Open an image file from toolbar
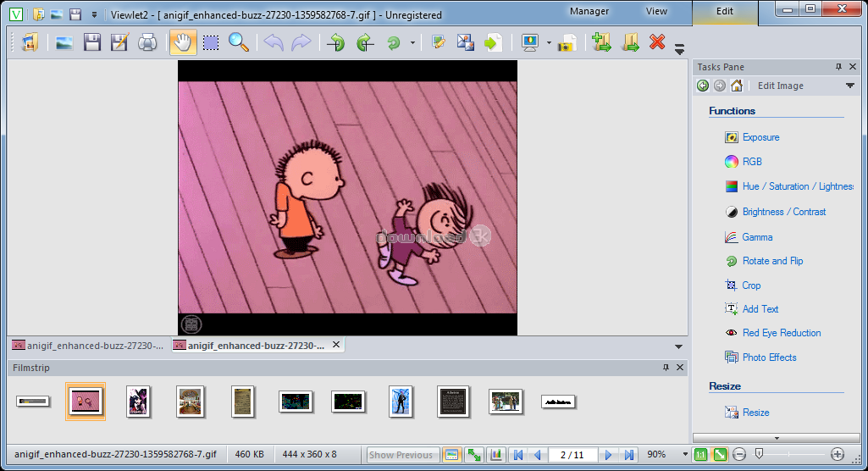868x471 pixels. click(64, 42)
